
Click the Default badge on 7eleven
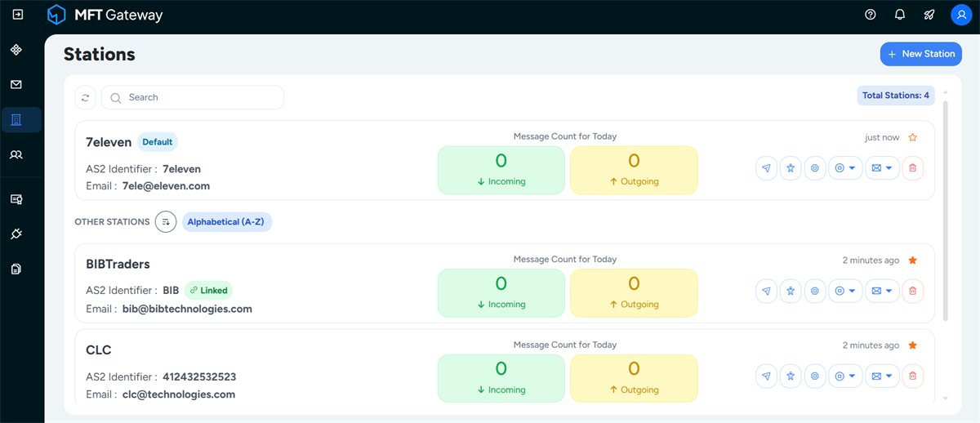click(x=157, y=141)
